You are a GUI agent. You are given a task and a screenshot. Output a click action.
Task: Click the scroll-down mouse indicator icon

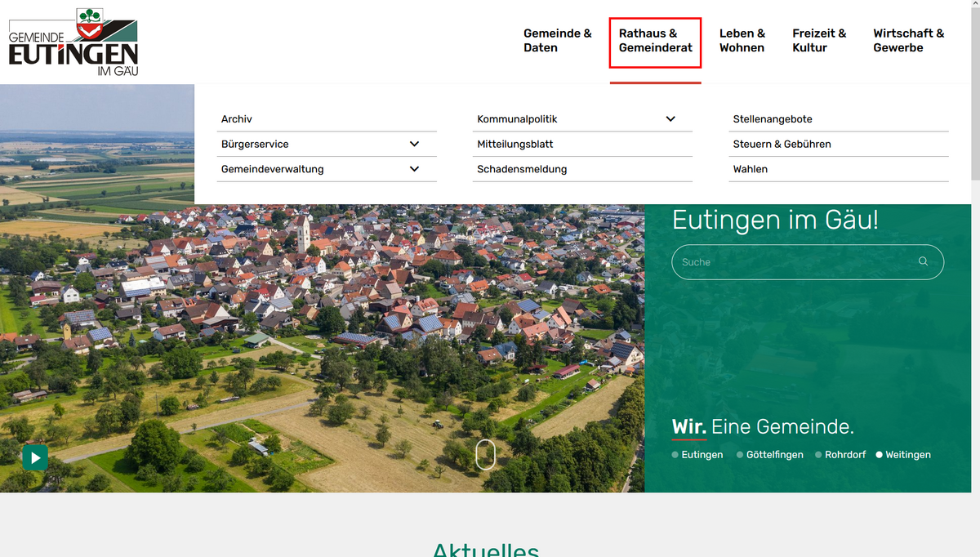485,455
